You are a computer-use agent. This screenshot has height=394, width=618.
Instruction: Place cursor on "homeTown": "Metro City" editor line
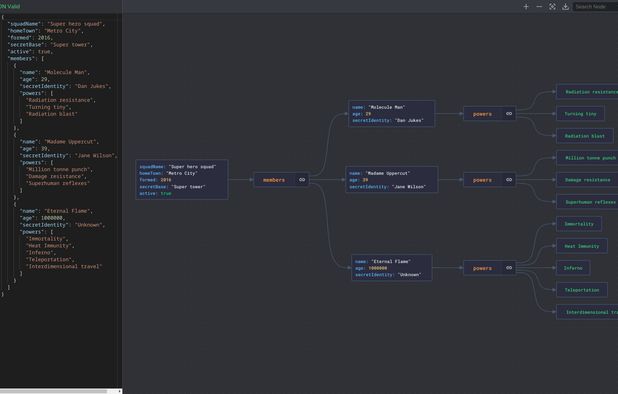pos(46,31)
